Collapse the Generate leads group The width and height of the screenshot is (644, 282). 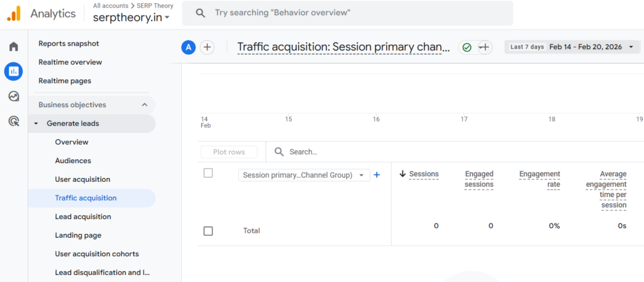[36, 123]
